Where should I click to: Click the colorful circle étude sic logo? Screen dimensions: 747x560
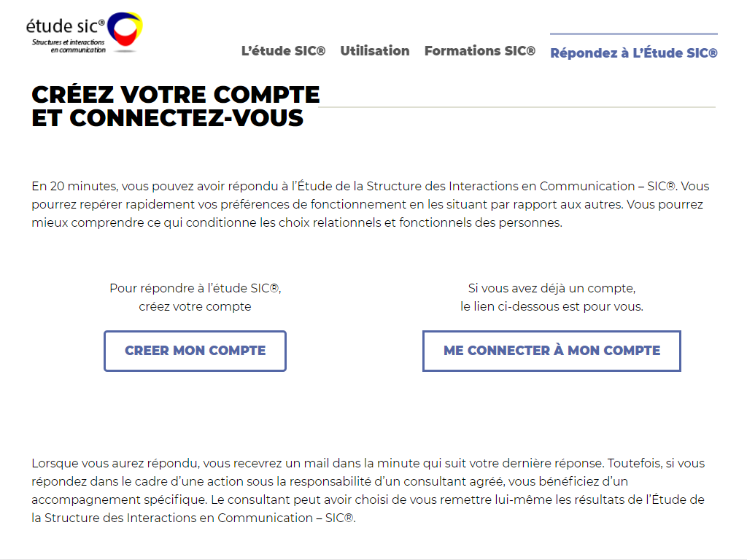125,29
